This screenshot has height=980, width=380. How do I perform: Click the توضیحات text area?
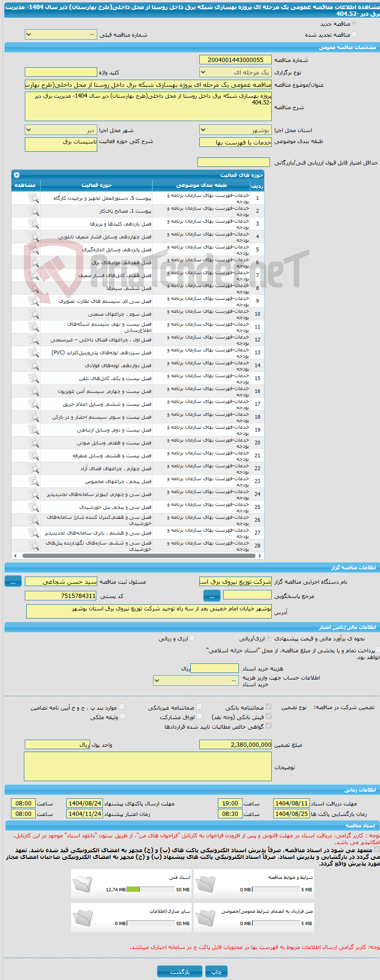(x=148, y=766)
